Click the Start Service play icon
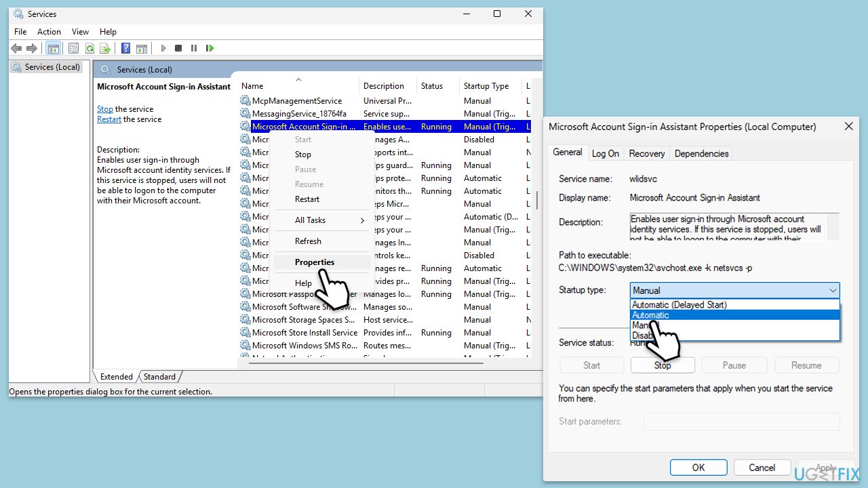 [163, 48]
